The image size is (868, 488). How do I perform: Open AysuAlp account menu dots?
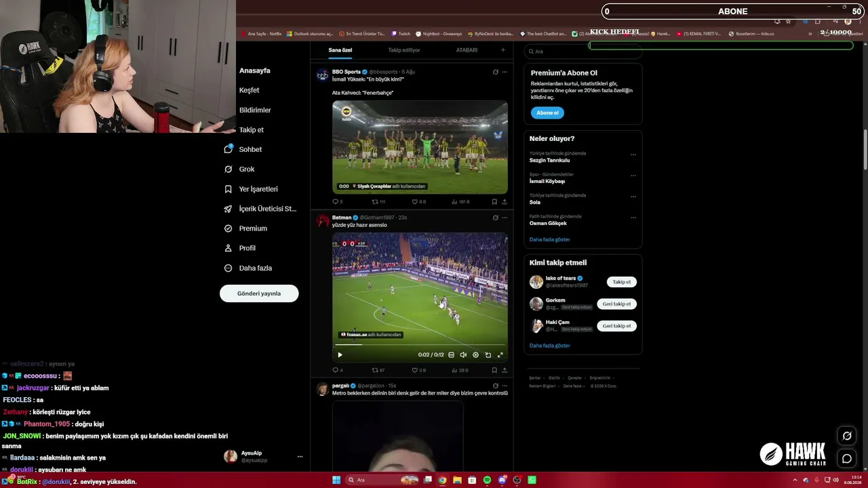coord(300,457)
